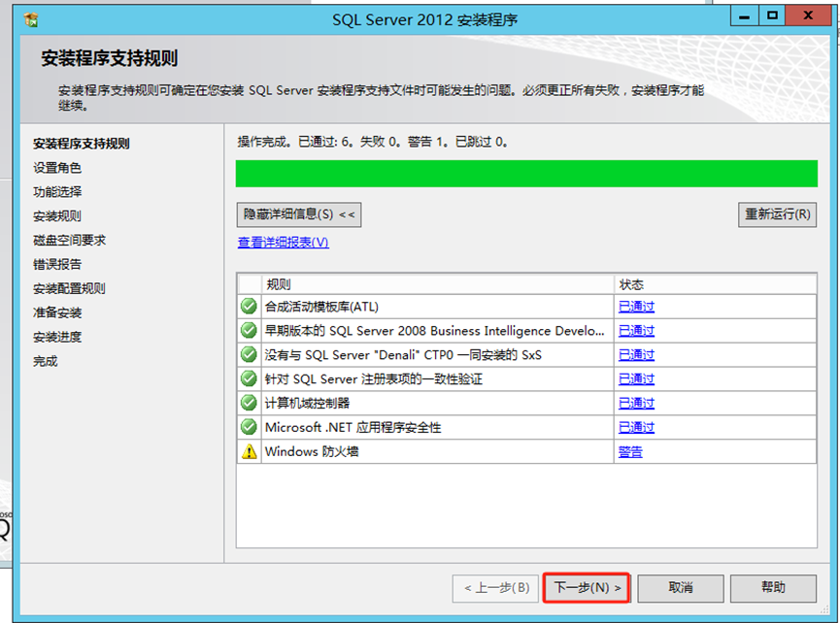Select 准备安装 step in sidebar
The width and height of the screenshot is (840, 623).
56,312
